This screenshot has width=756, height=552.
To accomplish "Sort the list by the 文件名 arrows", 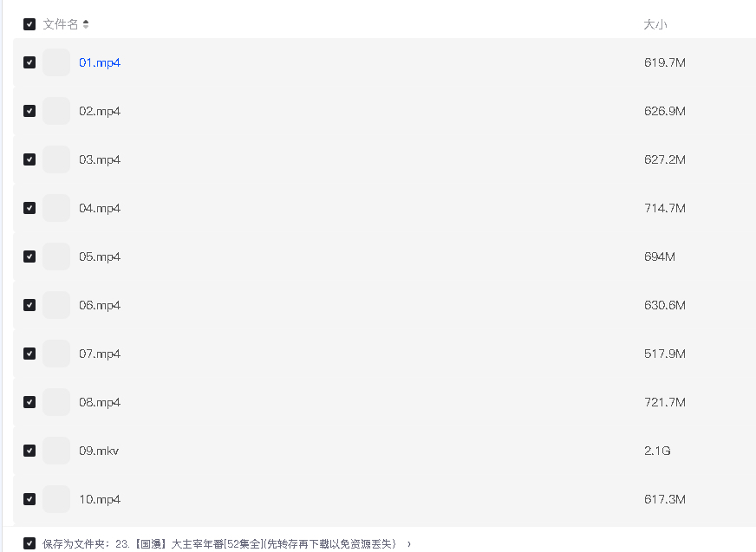I will coord(86,24).
